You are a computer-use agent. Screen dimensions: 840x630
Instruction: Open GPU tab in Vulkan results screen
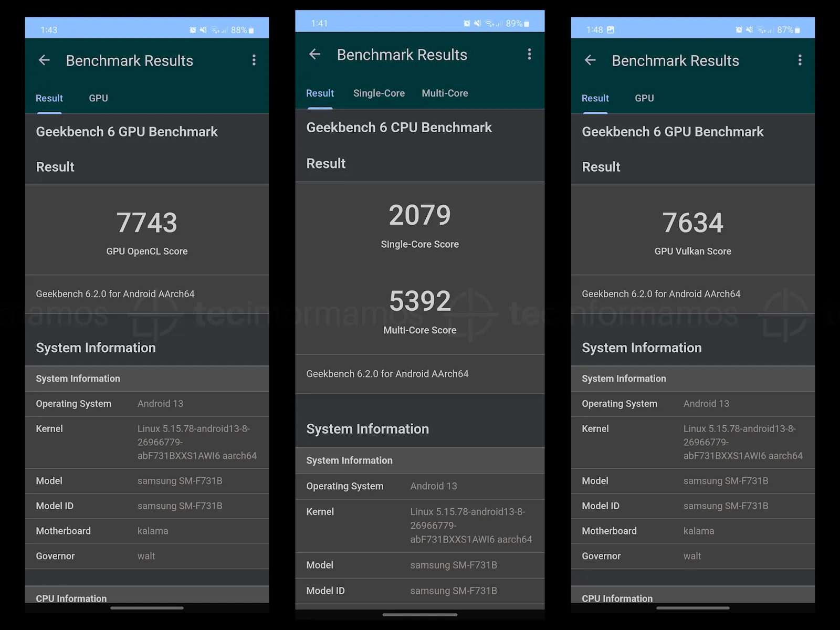click(644, 98)
